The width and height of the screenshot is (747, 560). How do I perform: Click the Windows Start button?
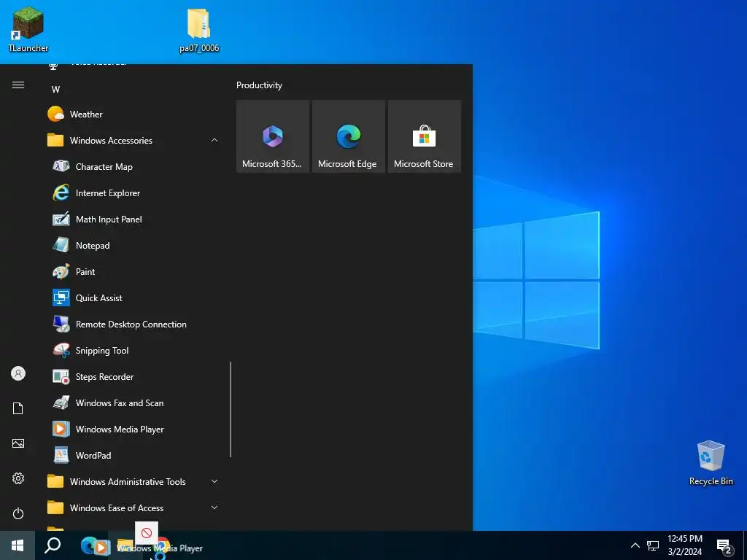[18, 545]
